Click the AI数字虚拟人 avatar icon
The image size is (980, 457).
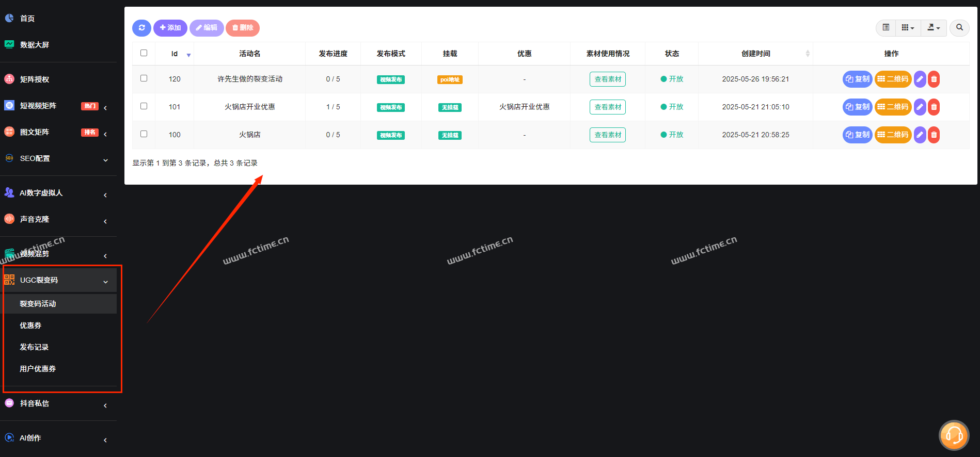[9, 192]
